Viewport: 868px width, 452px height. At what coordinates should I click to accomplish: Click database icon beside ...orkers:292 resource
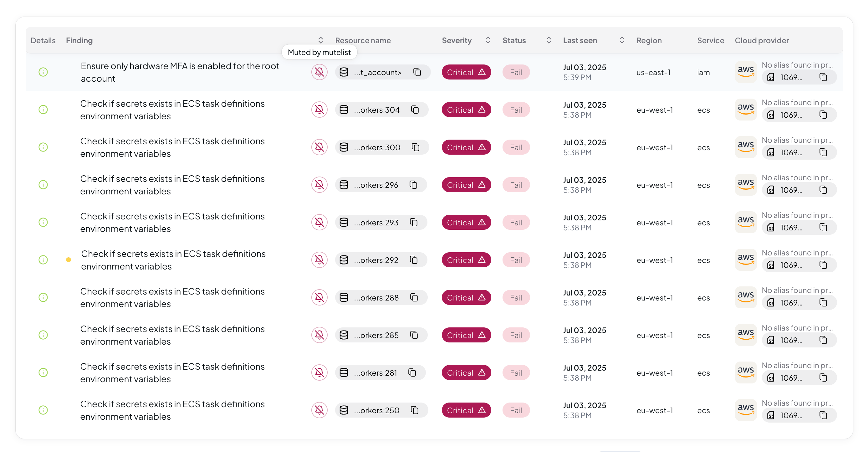pyautogui.click(x=344, y=260)
